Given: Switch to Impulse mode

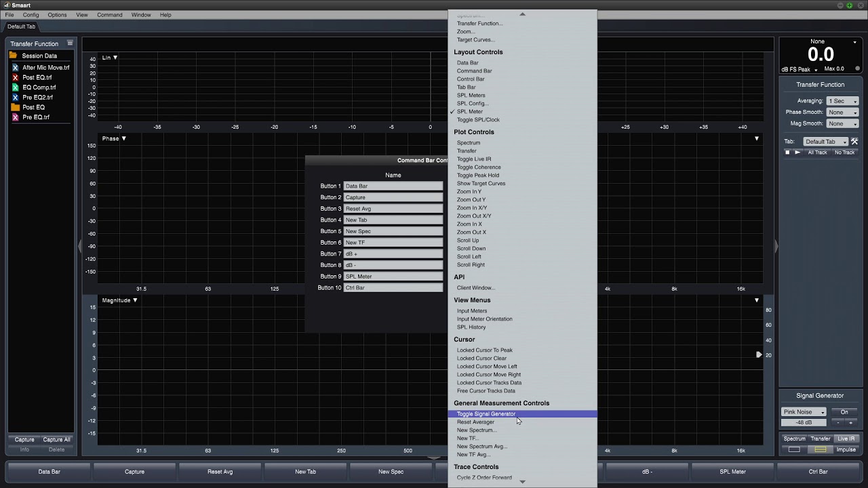Looking at the screenshot, I should tap(846, 449).
